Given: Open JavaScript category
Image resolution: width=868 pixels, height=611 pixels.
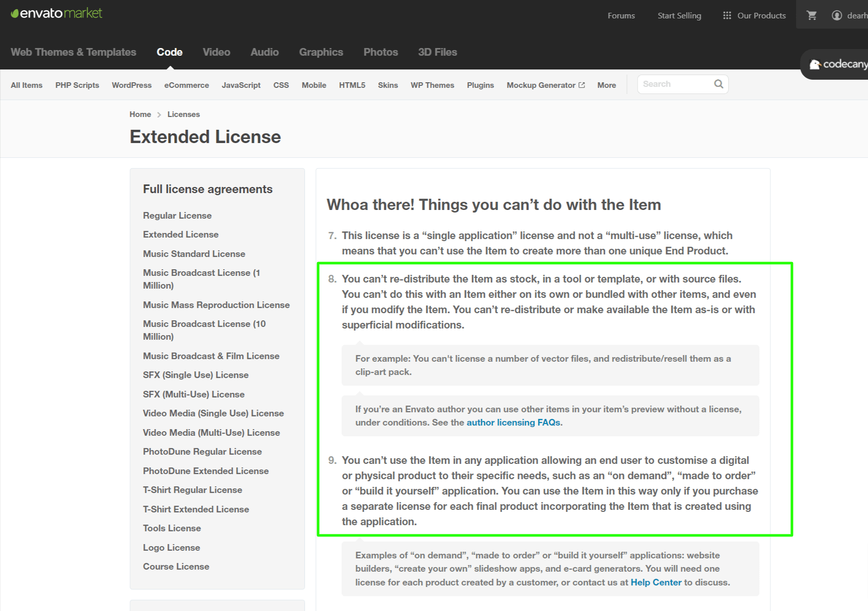Looking at the screenshot, I should pos(241,85).
